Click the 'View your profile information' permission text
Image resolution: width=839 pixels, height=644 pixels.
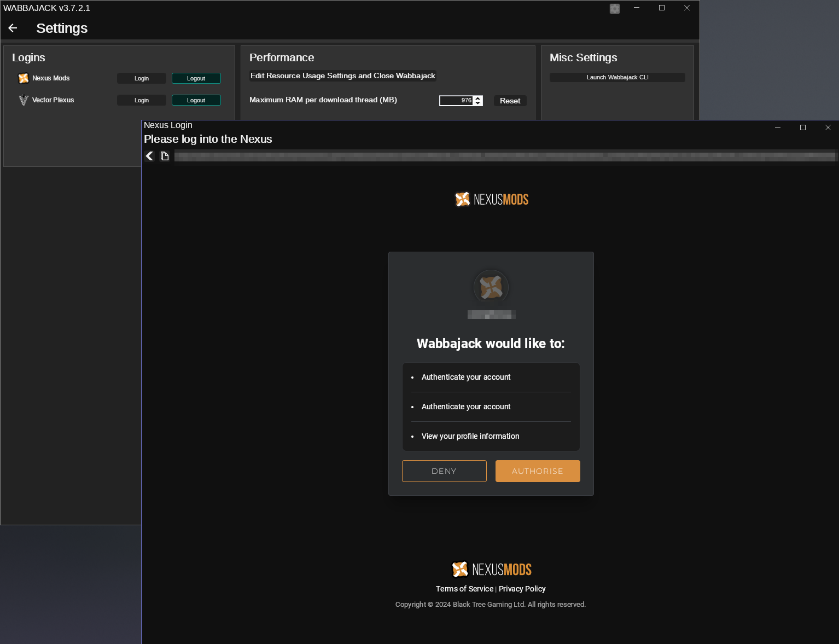470,436
